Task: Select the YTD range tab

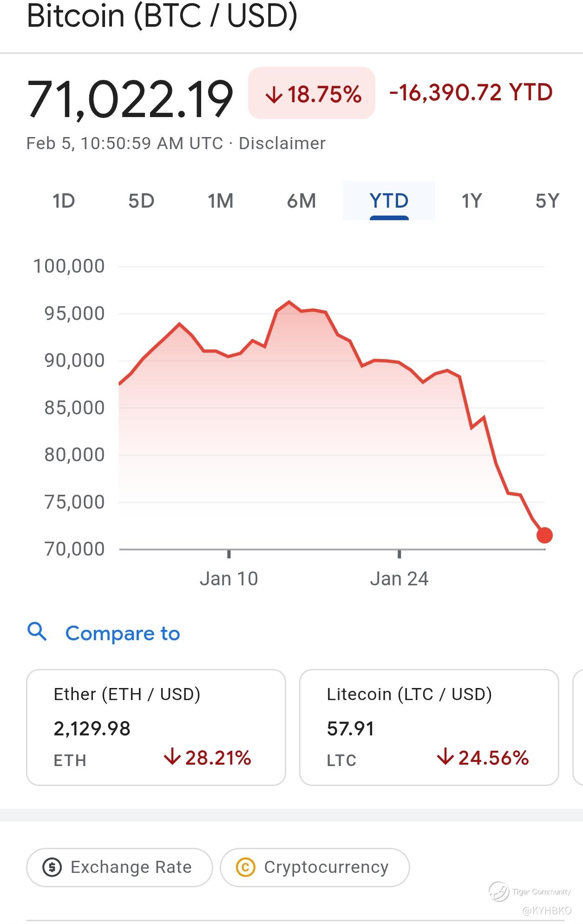Action: click(x=389, y=201)
